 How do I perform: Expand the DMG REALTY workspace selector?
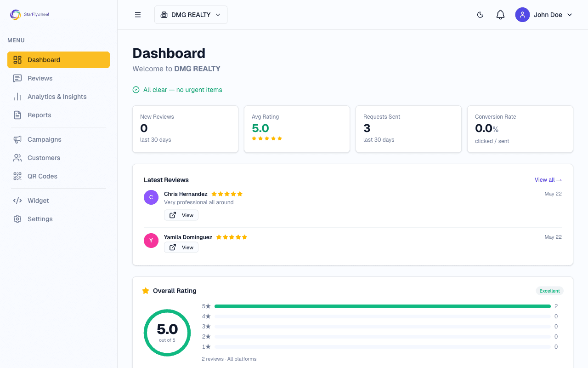(191, 15)
